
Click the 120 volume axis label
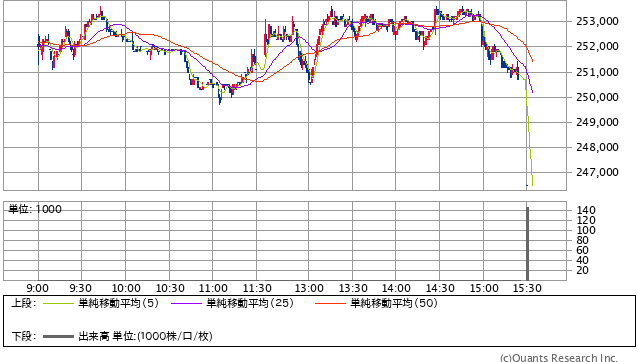(586, 220)
